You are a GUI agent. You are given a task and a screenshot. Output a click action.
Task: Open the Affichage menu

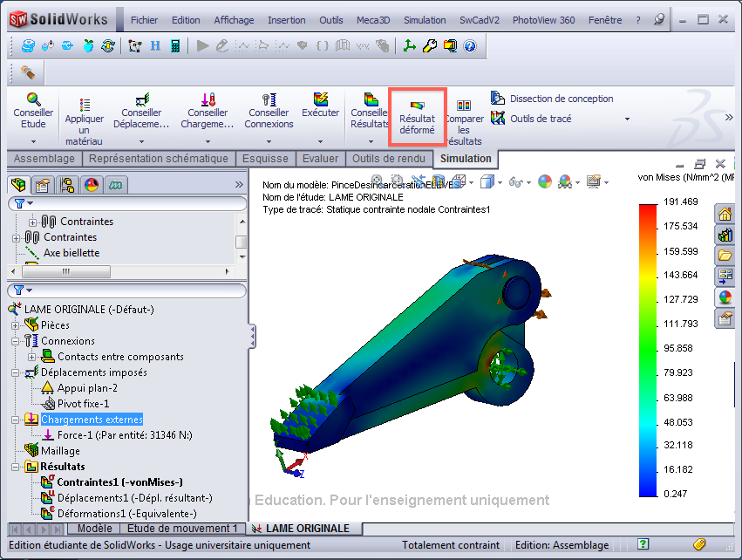234,20
